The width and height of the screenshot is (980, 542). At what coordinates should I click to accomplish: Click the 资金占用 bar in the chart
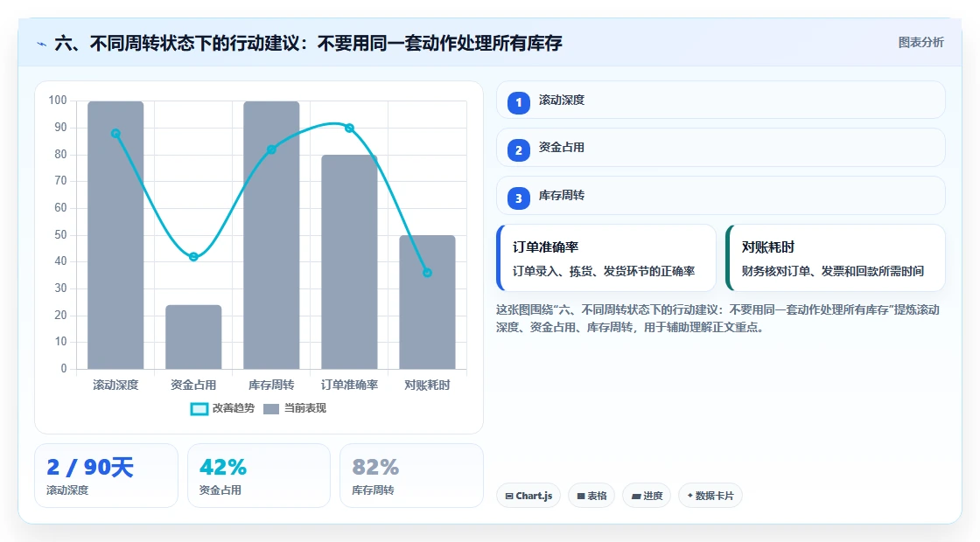[193, 337]
